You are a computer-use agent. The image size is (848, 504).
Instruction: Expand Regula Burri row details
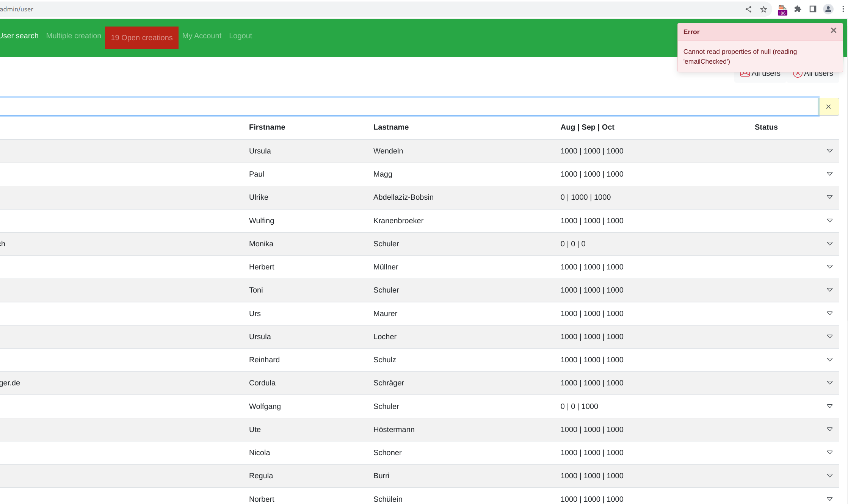point(829,476)
